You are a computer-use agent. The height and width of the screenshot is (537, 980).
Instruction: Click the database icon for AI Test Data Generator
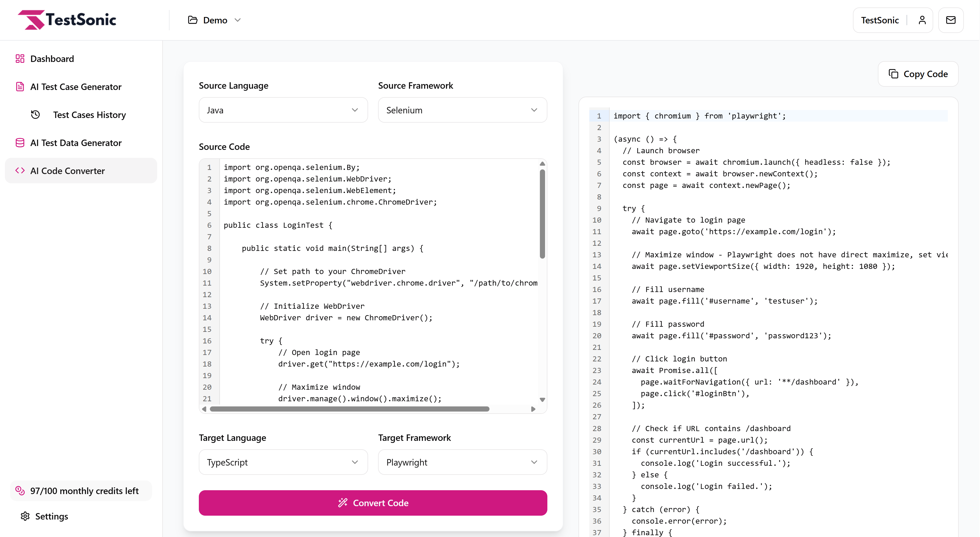click(x=20, y=143)
